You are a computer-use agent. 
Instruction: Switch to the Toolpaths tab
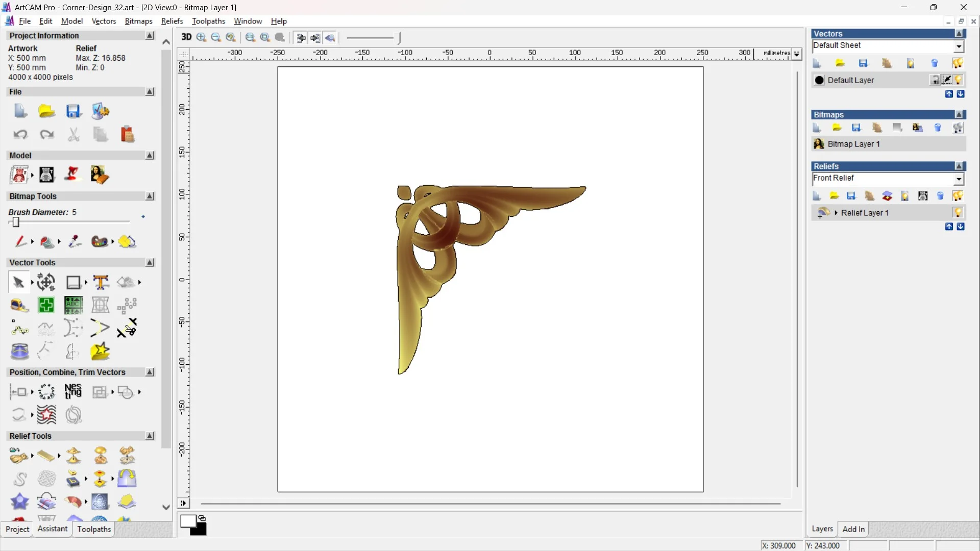point(93,530)
